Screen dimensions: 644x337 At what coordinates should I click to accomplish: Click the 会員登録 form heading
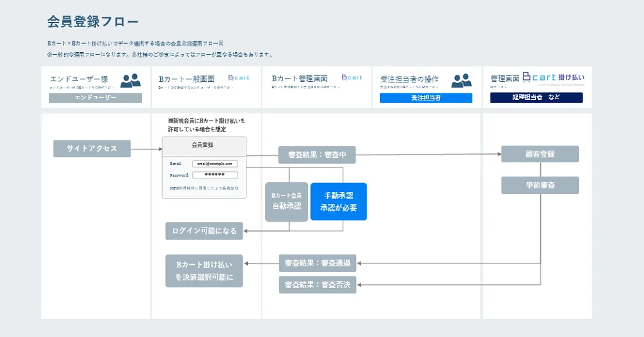(203, 145)
